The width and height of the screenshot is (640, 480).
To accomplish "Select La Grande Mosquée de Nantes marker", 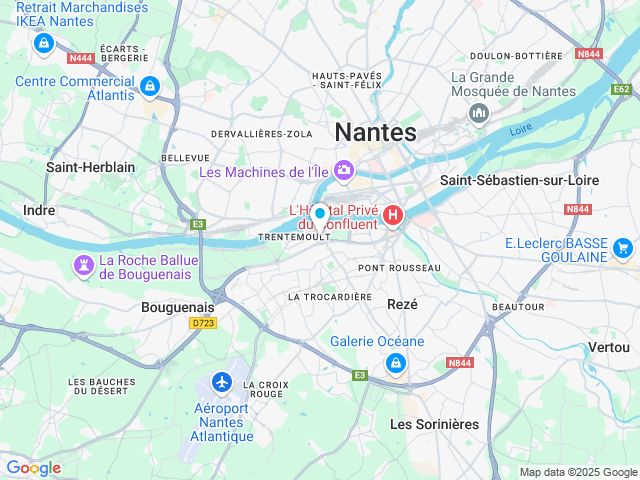I will (479, 113).
